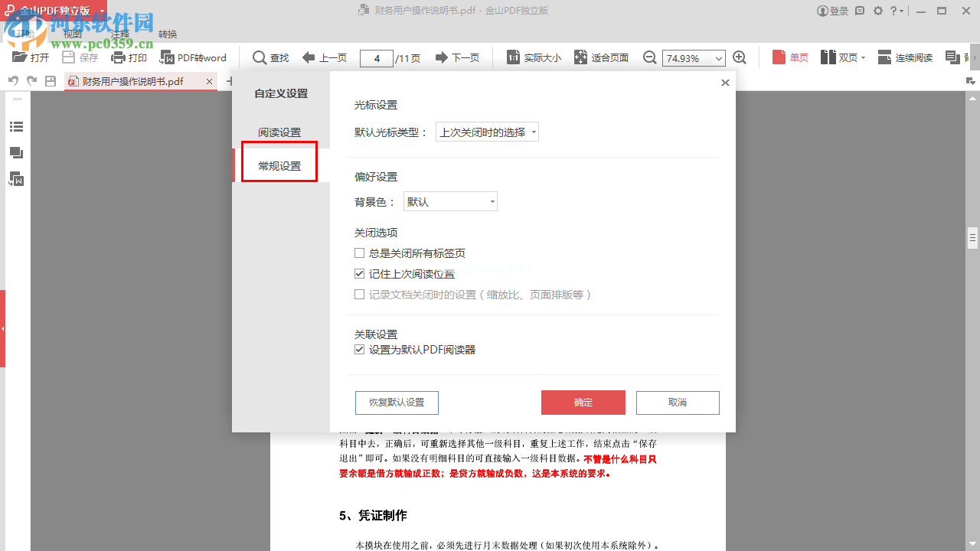Click 恢复默认设置 to restore defaults
This screenshot has height=551, width=980.
[397, 403]
